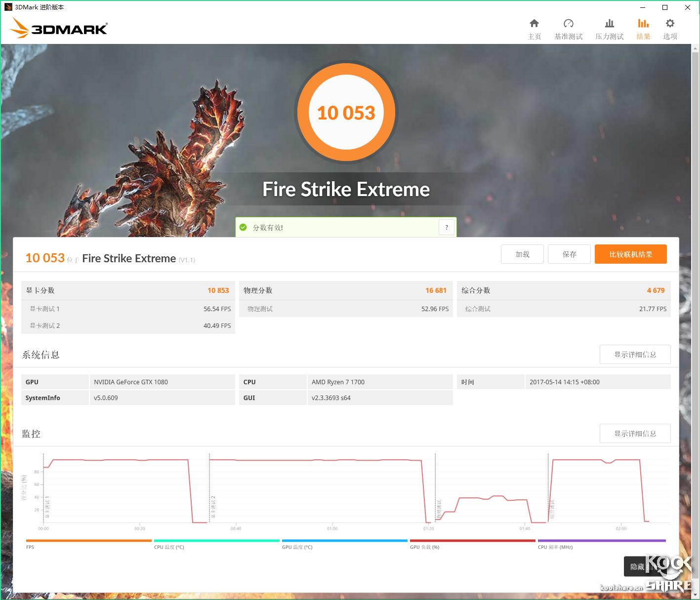Screen dimensions: 700x600
Task: Click the 加载 load button
Action: 522,254
